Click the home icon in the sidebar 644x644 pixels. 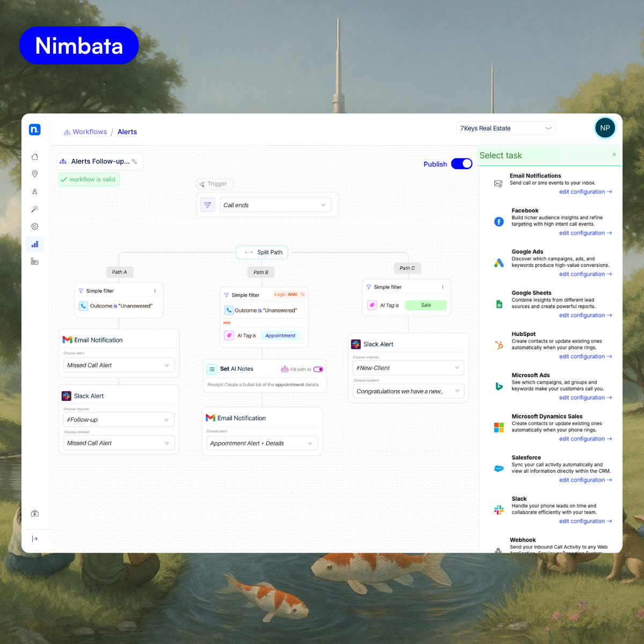pos(35,157)
